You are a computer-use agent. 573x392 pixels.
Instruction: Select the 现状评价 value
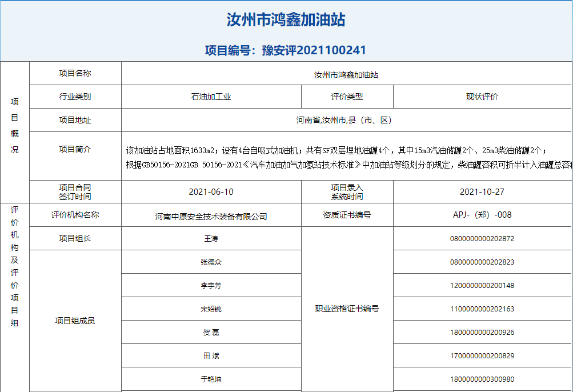pos(482,97)
